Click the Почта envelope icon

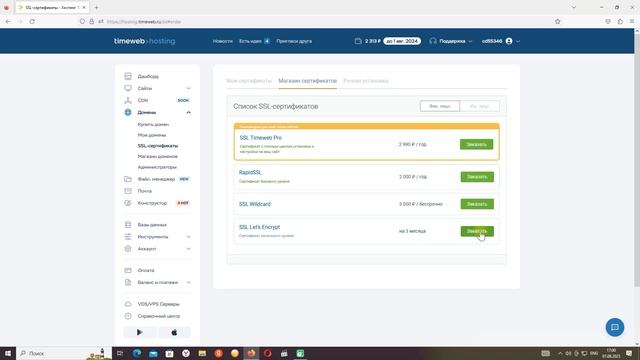point(128,191)
